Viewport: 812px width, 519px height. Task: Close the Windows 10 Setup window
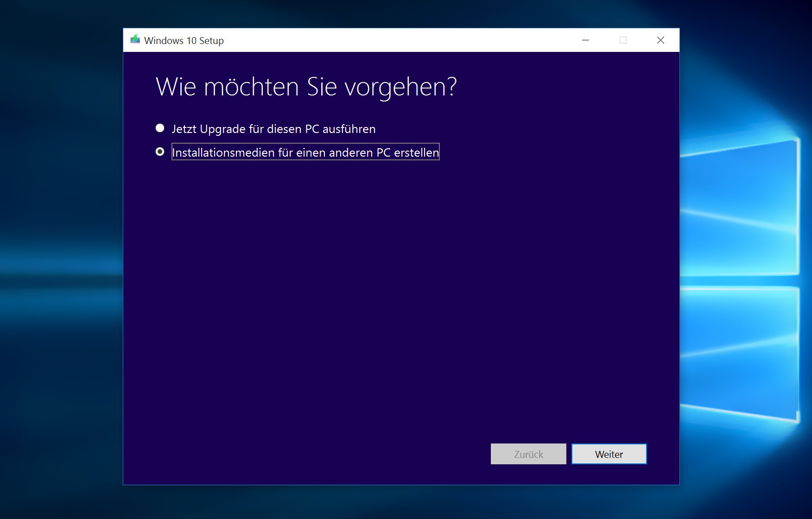(660, 40)
